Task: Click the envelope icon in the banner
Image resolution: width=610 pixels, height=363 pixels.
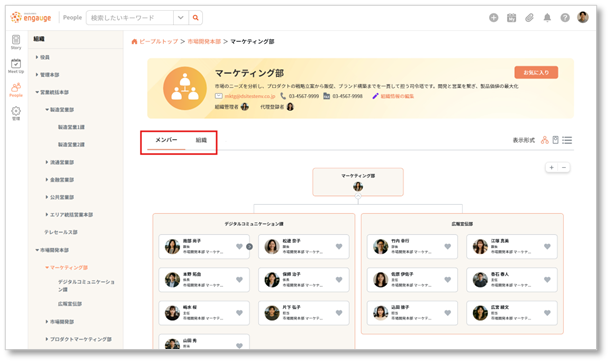Action: pos(219,96)
